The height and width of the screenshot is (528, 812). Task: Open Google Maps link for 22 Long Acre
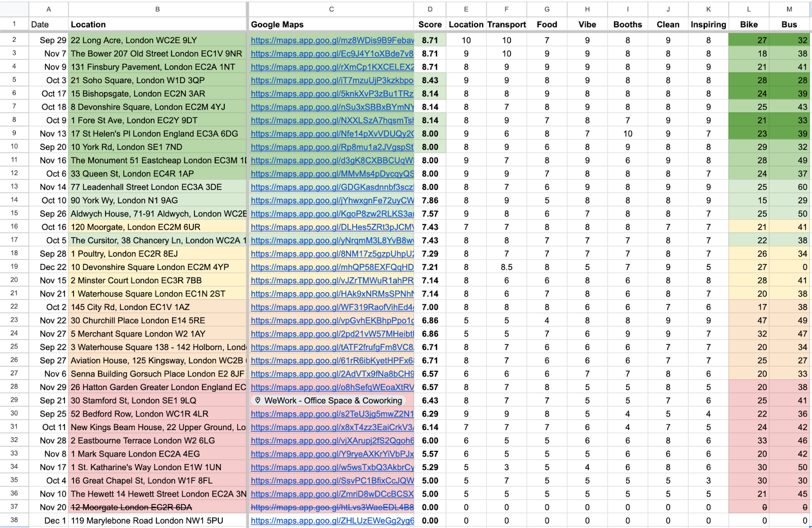[x=332, y=40]
